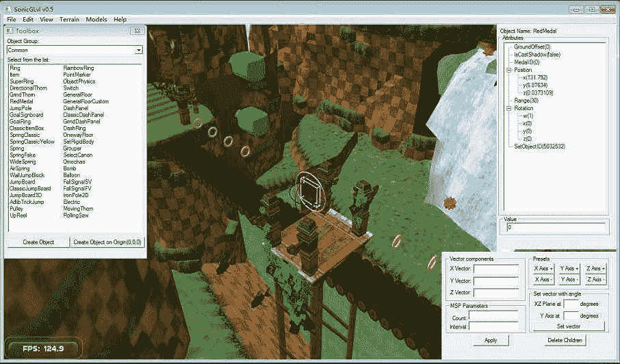Select SpringClassicYellow in object list

coord(32,142)
